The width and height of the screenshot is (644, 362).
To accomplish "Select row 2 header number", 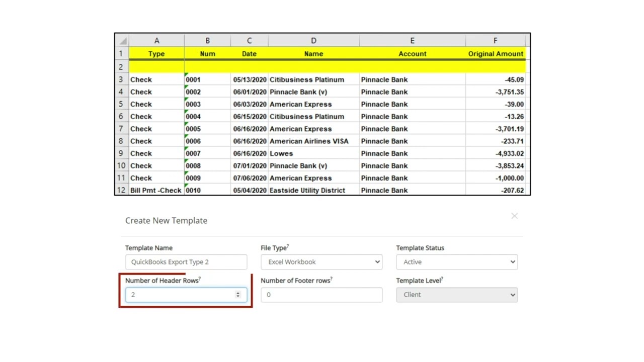I will tap(121, 67).
